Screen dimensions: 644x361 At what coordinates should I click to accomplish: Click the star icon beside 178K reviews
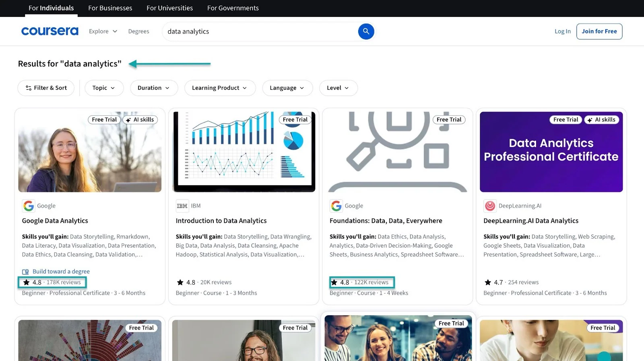(27, 282)
